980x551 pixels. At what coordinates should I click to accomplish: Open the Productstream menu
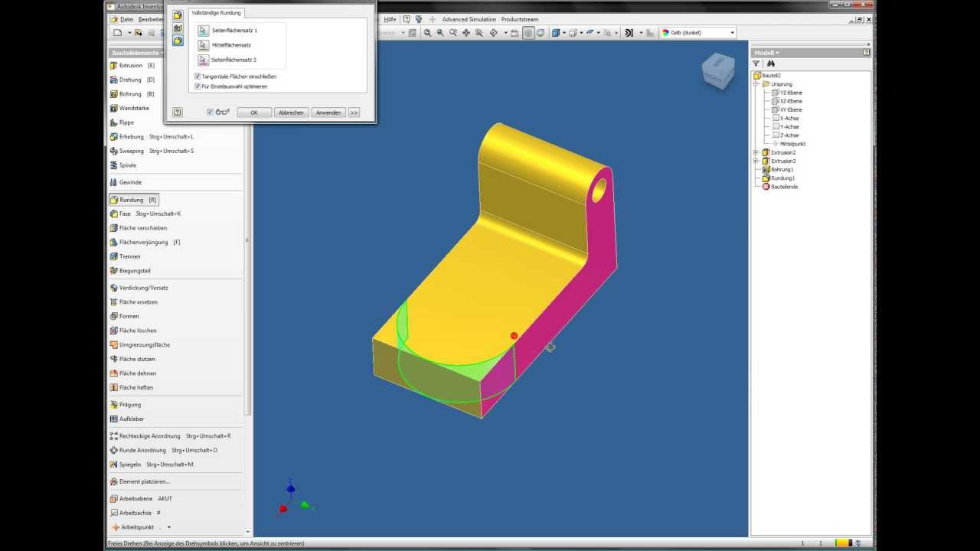[520, 19]
